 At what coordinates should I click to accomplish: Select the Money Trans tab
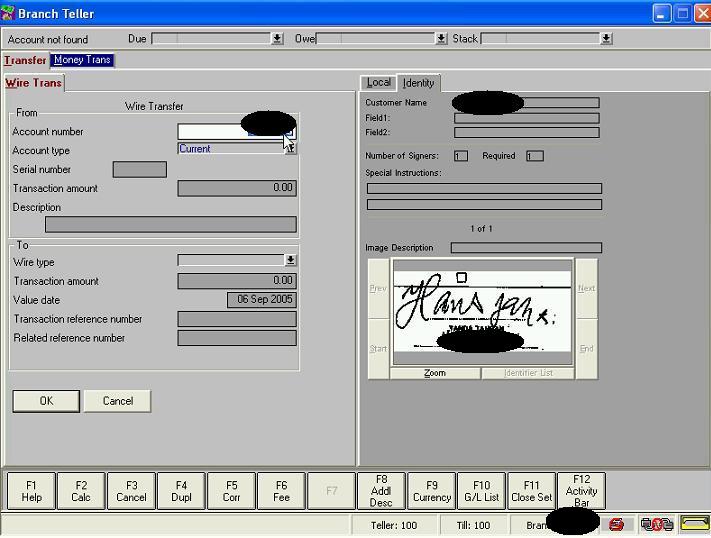[x=82, y=60]
